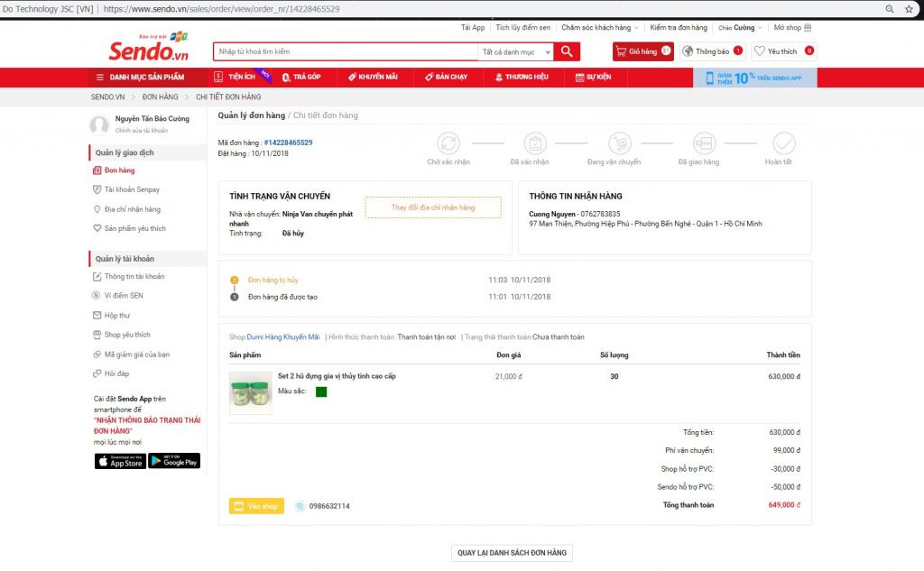The height and width of the screenshot is (571, 924).
Task: Open Danh mục sản phẩm menu
Action: tap(142, 77)
